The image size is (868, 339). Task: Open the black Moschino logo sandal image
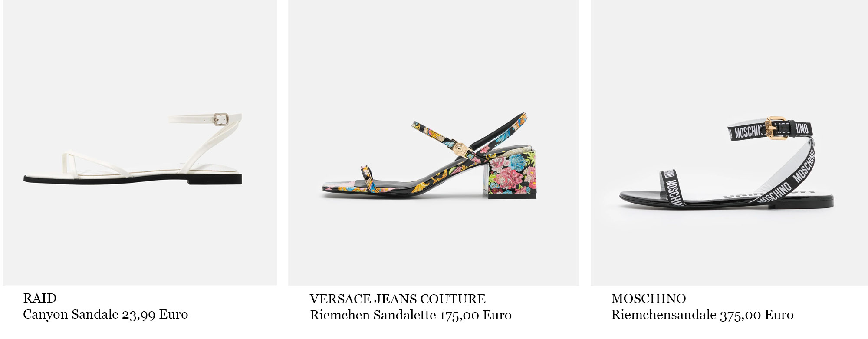tap(729, 143)
